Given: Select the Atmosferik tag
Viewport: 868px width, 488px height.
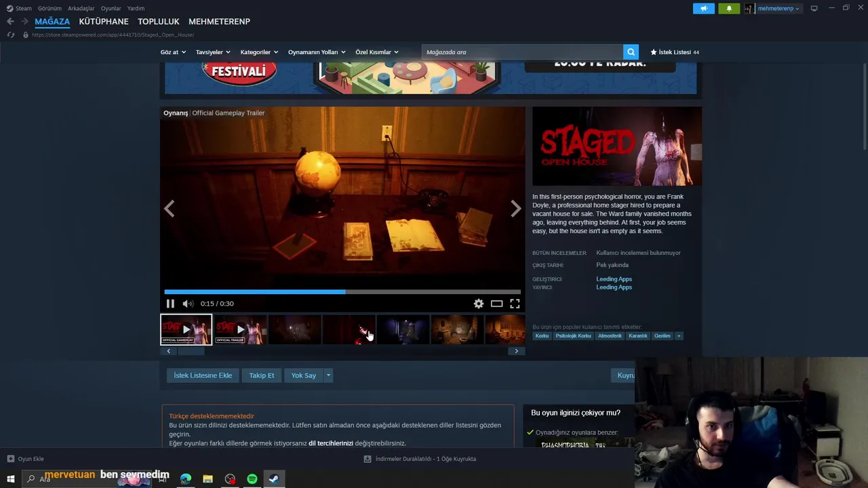Looking at the screenshot, I should click(610, 336).
